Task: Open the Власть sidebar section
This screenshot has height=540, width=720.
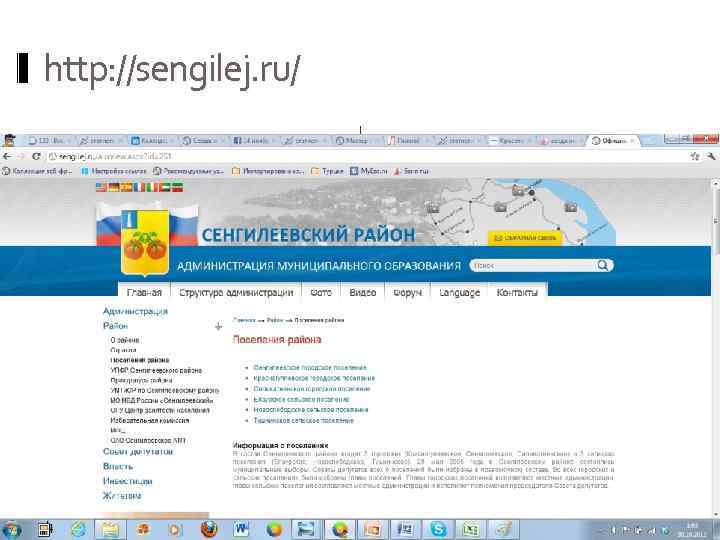Action: point(118,467)
